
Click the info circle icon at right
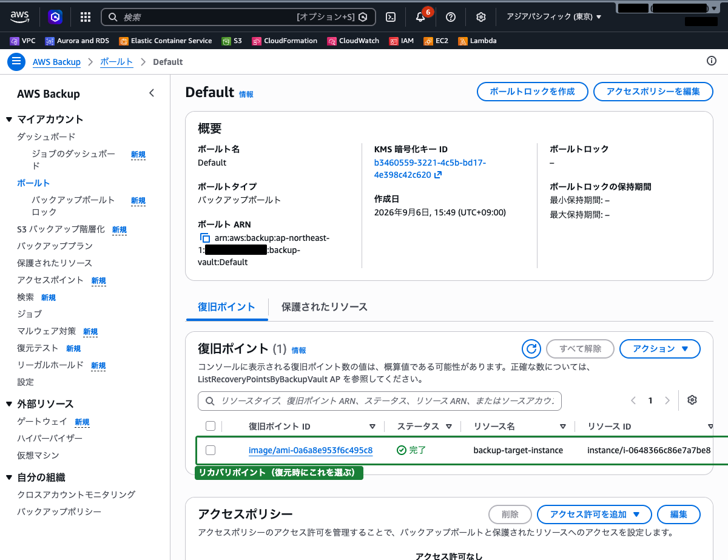coord(712,61)
